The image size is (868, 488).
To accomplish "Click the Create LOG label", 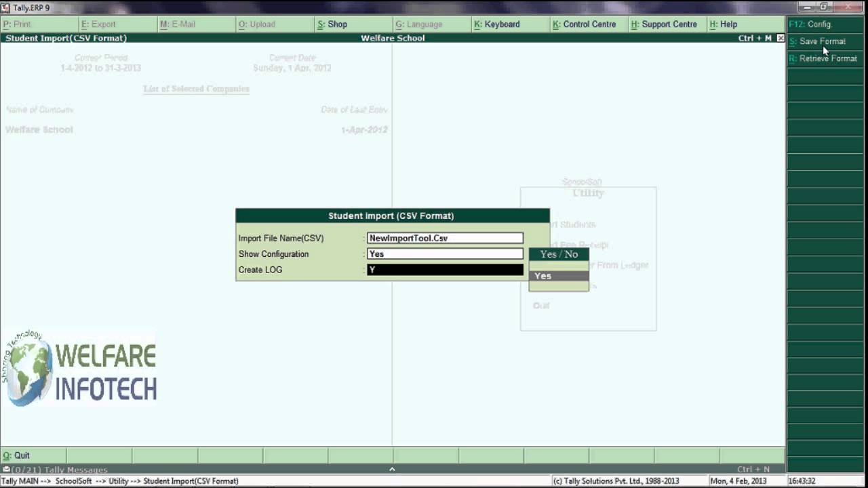I will pyautogui.click(x=260, y=270).
